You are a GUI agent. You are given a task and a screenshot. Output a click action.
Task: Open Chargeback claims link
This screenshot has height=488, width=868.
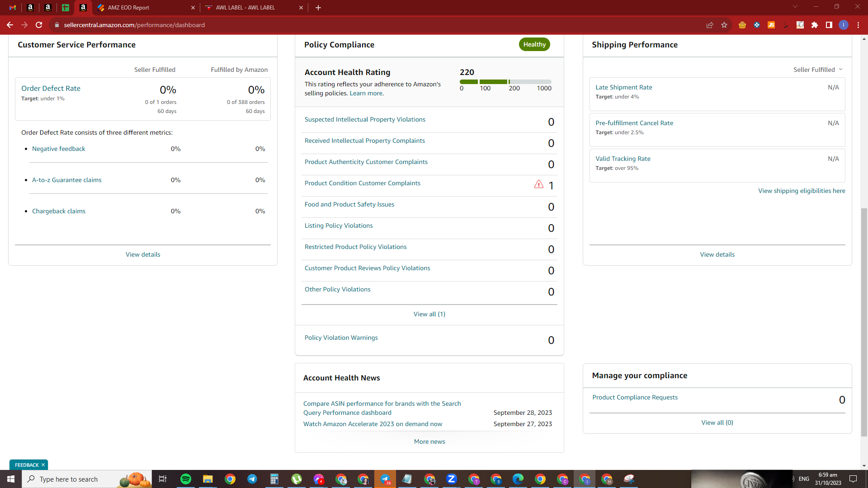click(x=59, y=211)
